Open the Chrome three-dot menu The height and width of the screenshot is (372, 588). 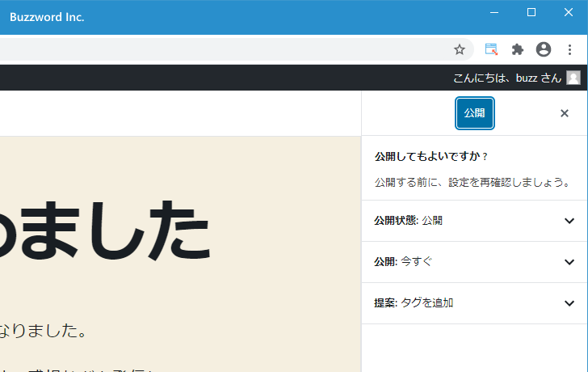tap(569, 49)
